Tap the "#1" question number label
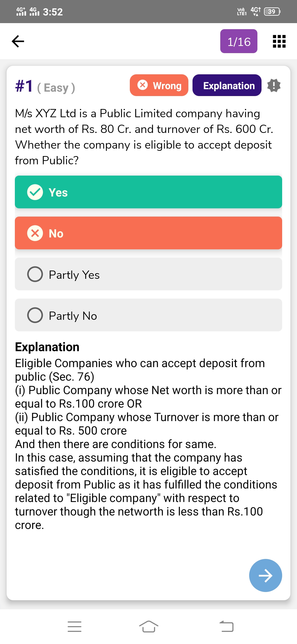The width and height of the screenshot is (297, 644). click(x=24, y=86)
